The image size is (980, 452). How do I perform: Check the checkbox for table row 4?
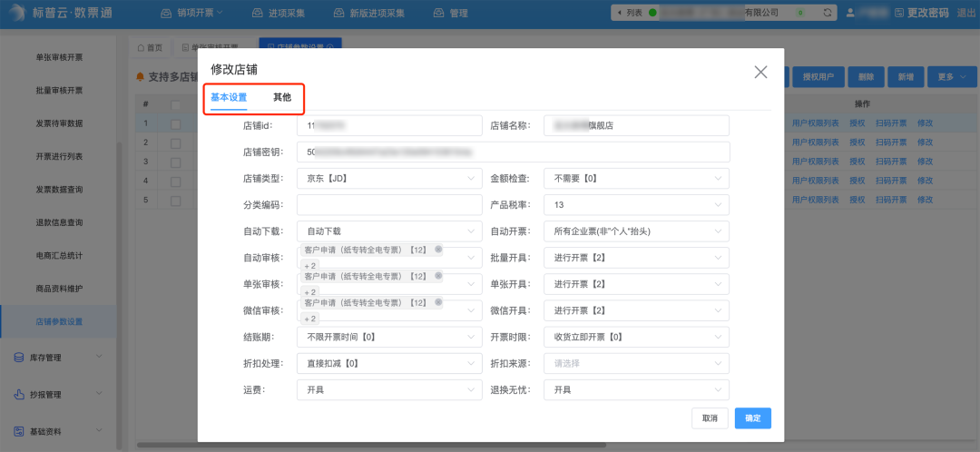[176, 182]
